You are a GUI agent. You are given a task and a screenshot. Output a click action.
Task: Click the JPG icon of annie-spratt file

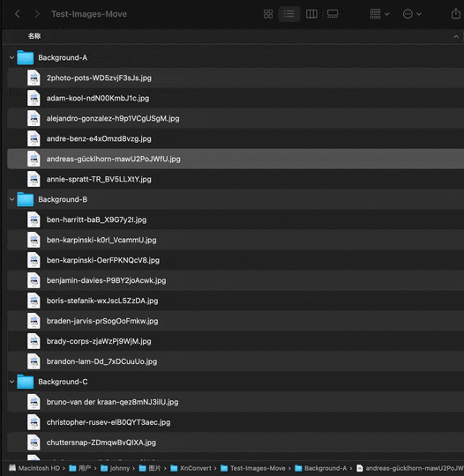pyautogui.click(x=34, y=179)
